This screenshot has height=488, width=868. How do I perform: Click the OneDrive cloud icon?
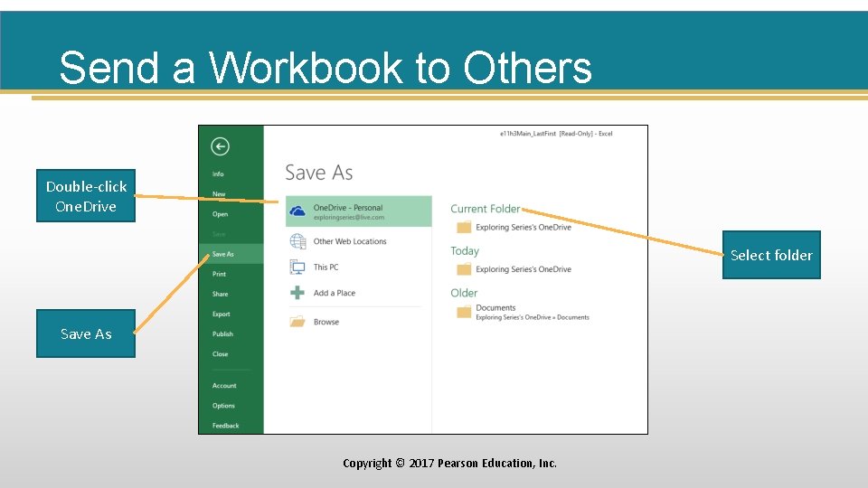[297, 211]
